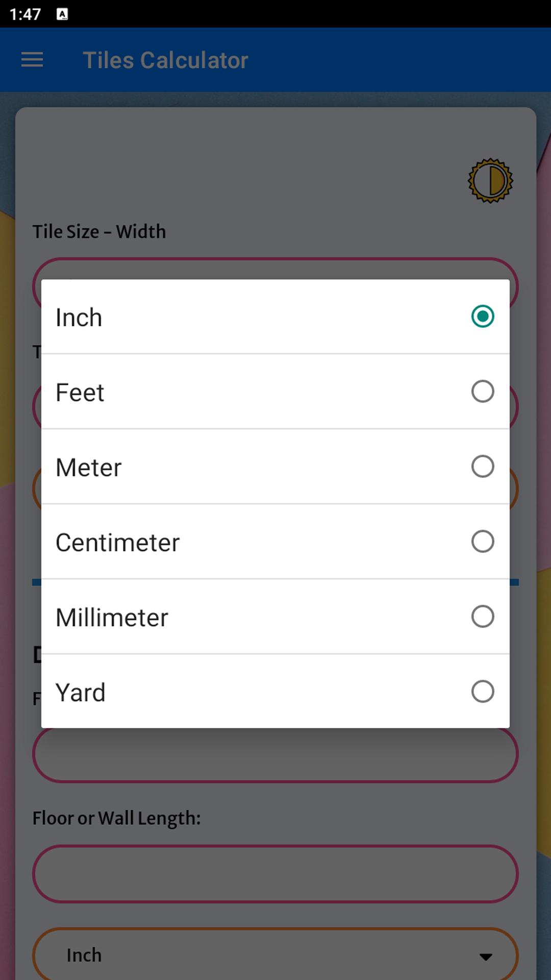The height and width of the screenshot is (980, 551).
Task: Toggle the dark mode theme icon
Action: point(490,180)
